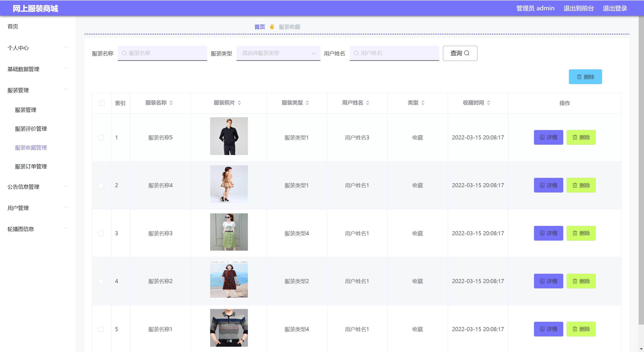Select row 4 checkbox for 服装名称2
644x352 pixels.
point(101,281)
